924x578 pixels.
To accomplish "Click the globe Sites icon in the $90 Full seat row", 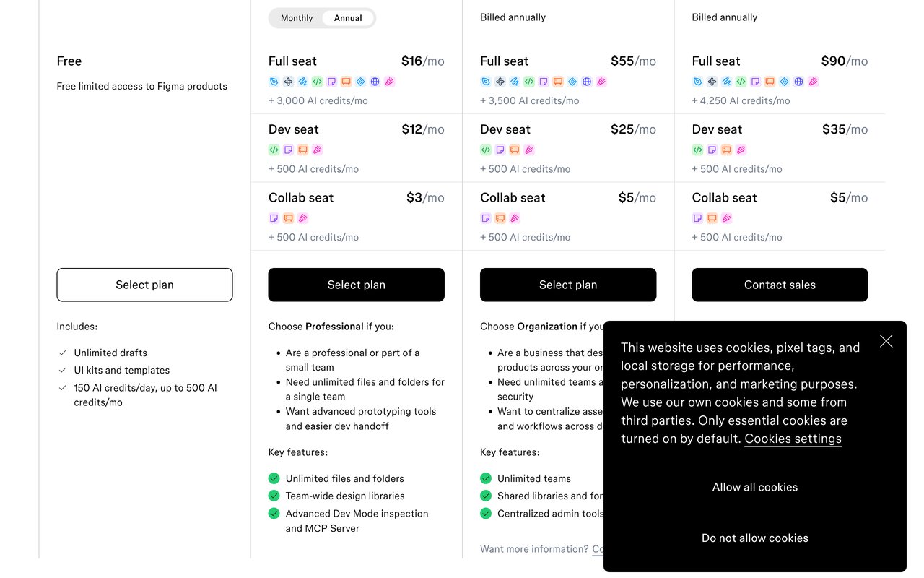I will tap(798, 82).
